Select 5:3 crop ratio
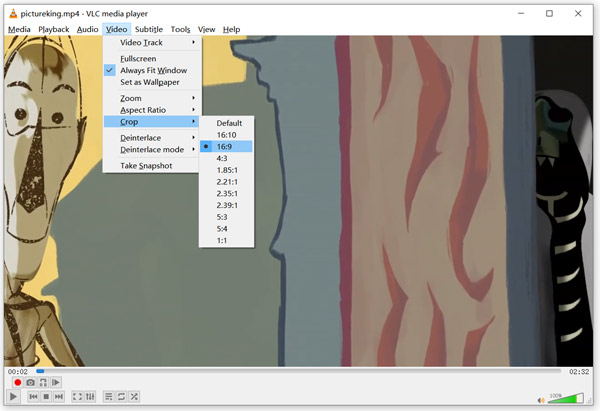The height and width of the screenshot is (411, 600). (226, 217)
